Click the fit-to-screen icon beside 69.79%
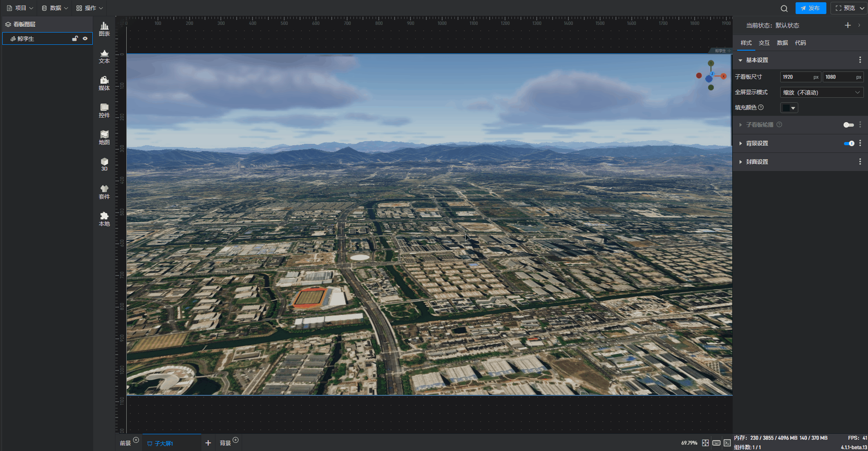 [x=706, y=443]
